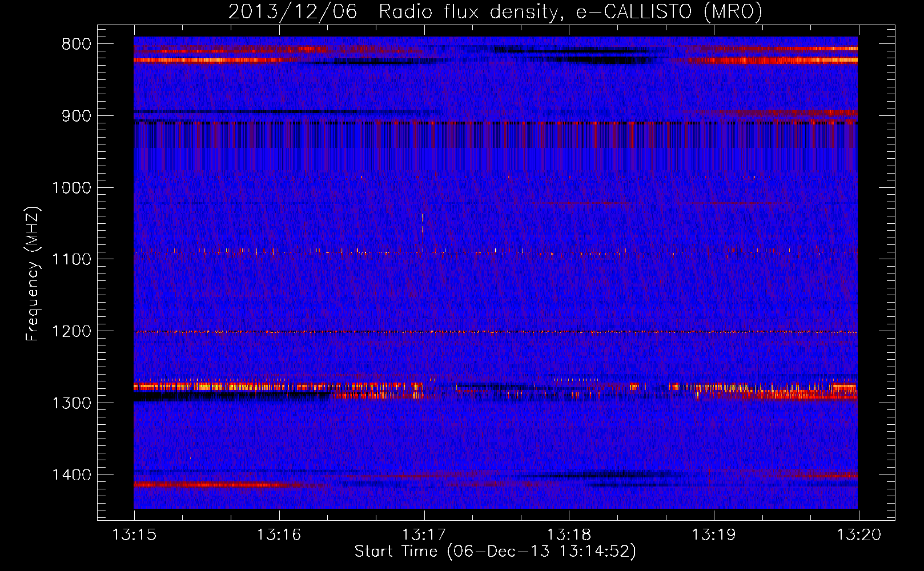Click the 13:19 time tick label
The height and width of the screenshot is (571, 924).
point(714,535)
